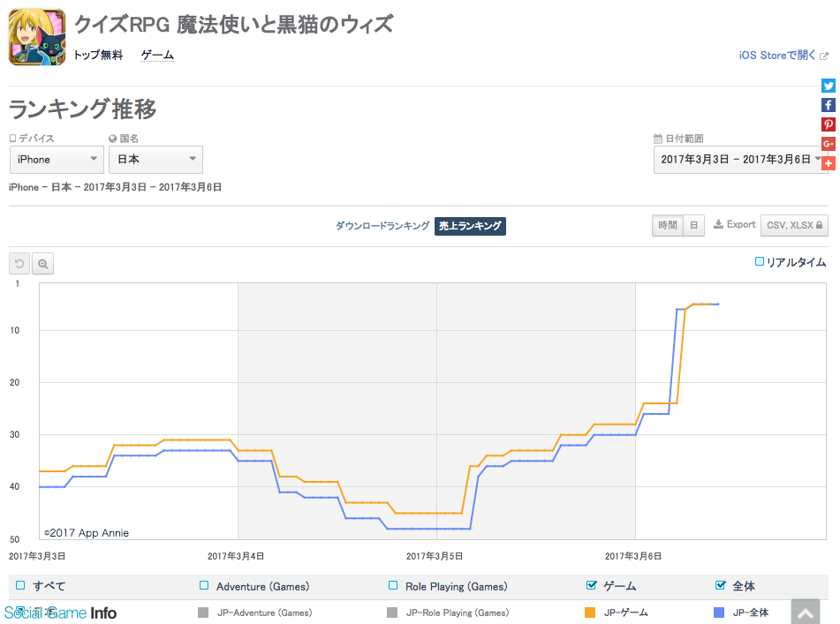Open the ゲーム category link
This screenshot has width=840, height=624.
point(157,55)
